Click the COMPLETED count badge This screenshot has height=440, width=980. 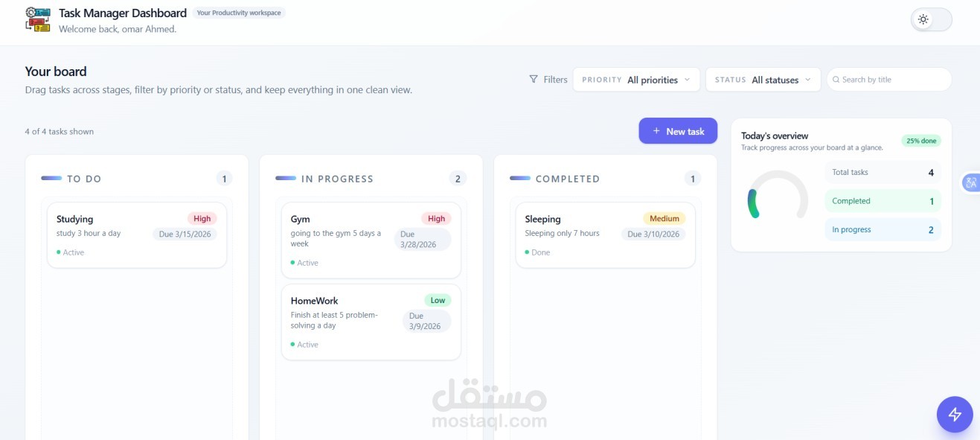pos(693,179)
